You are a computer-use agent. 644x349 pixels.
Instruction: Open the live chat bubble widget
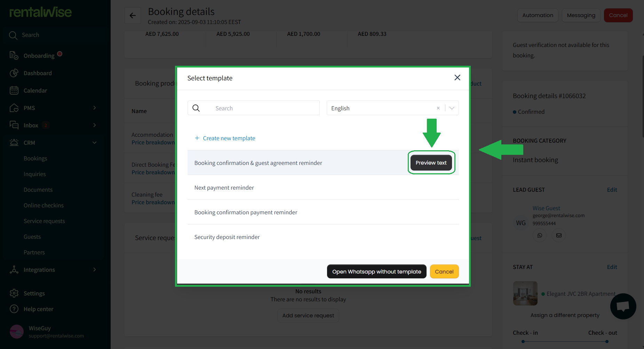(623, 306)
